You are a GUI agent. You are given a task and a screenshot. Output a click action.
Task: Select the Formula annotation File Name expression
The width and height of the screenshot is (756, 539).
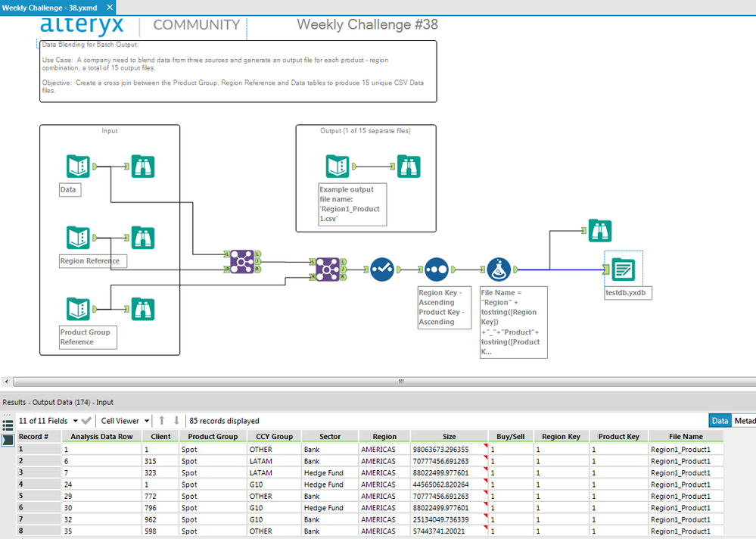514,322
